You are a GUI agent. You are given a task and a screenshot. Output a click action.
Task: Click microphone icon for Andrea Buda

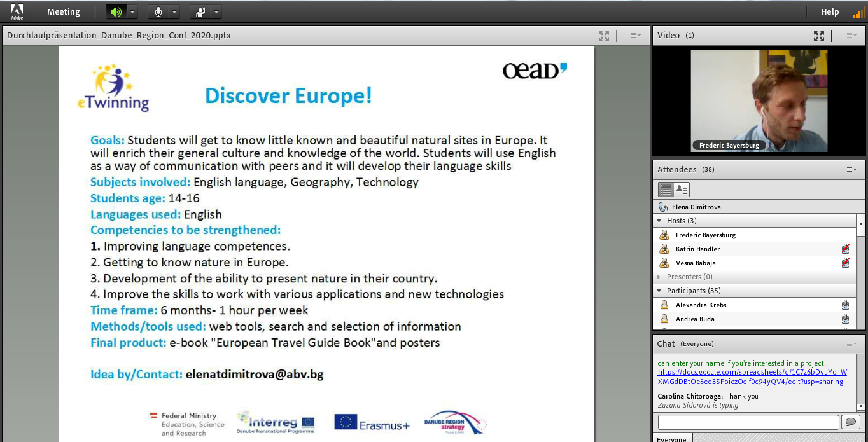845,319
